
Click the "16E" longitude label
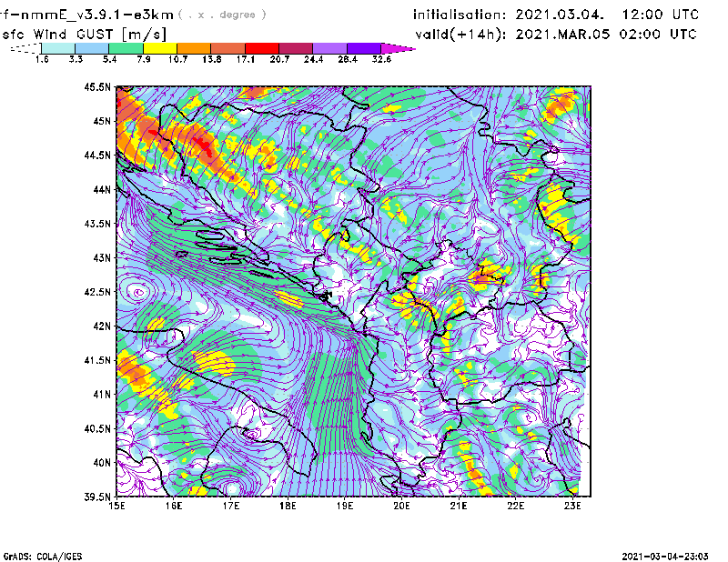(x=174, y=506)
